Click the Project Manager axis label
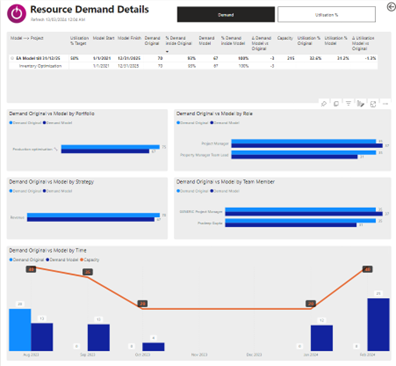Screen dimensions: 396x366 215,144
